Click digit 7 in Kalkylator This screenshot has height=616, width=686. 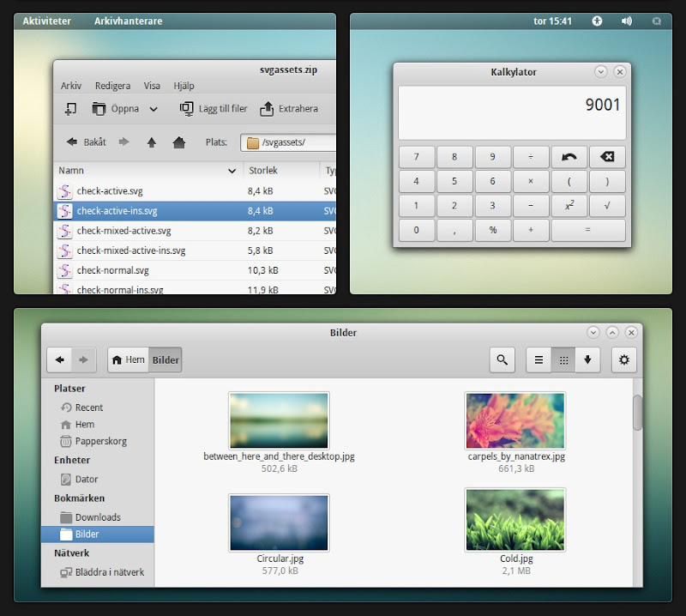click(x=417, y=157)
